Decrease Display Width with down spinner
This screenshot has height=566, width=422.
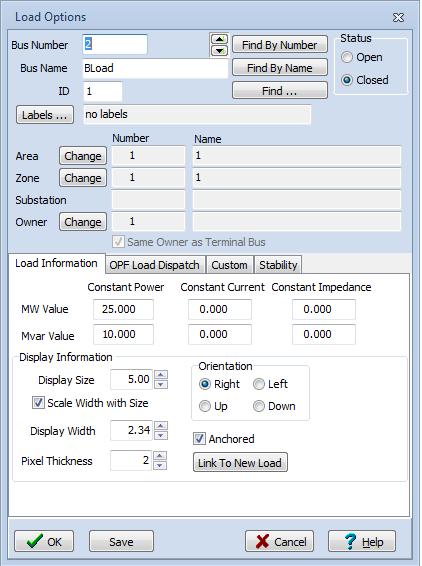coord(161,435)
